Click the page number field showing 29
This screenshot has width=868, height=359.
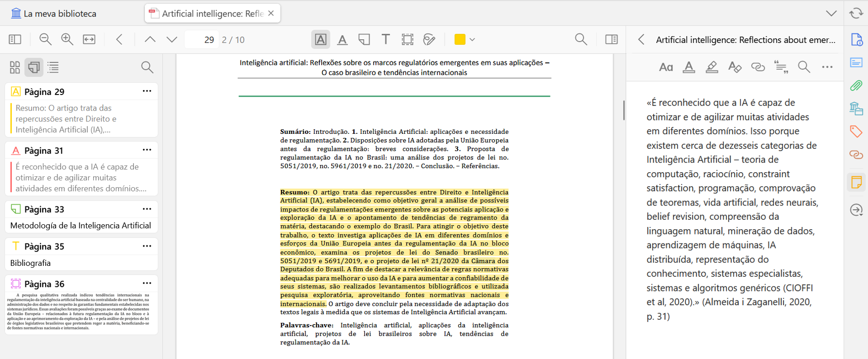[x=201, y=40]
